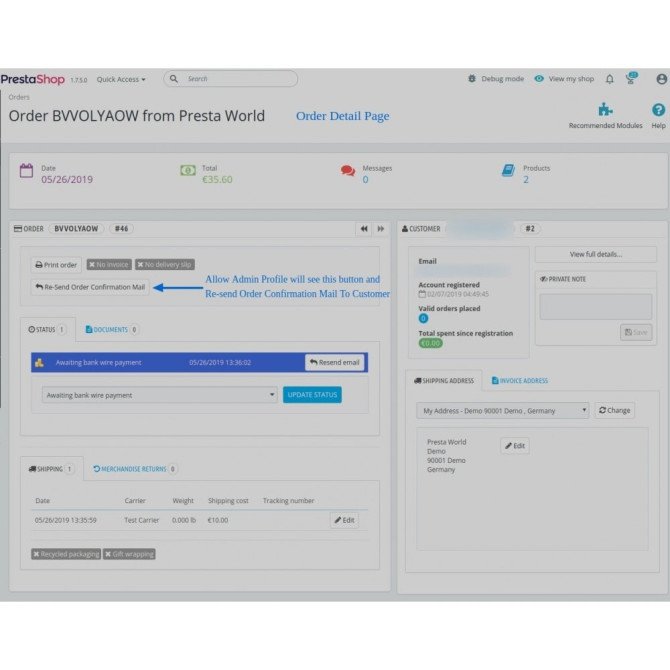Click the BVVOLYAOW reference badge

tap(76, 229)
